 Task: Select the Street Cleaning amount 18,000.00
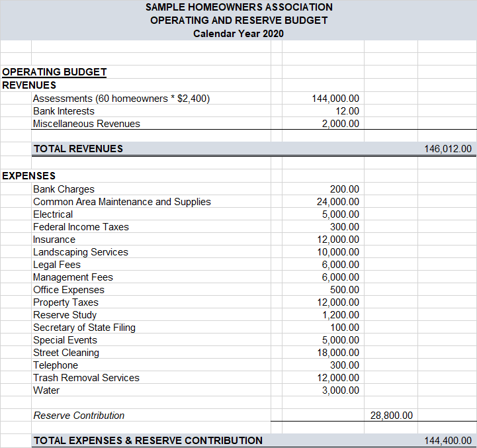338,353
